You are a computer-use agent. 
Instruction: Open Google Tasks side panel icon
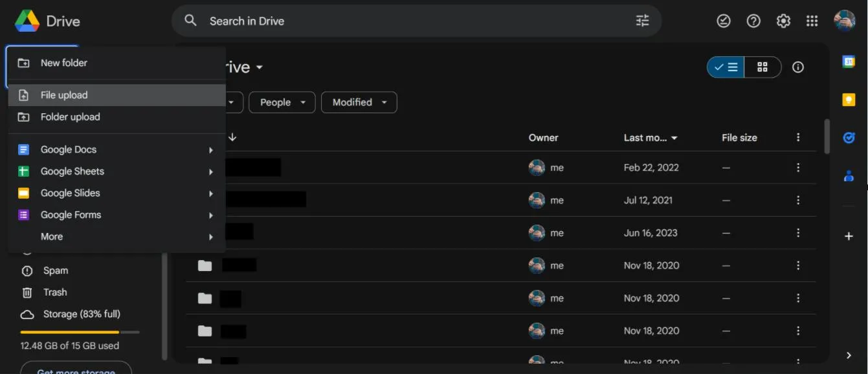point(849,138)
